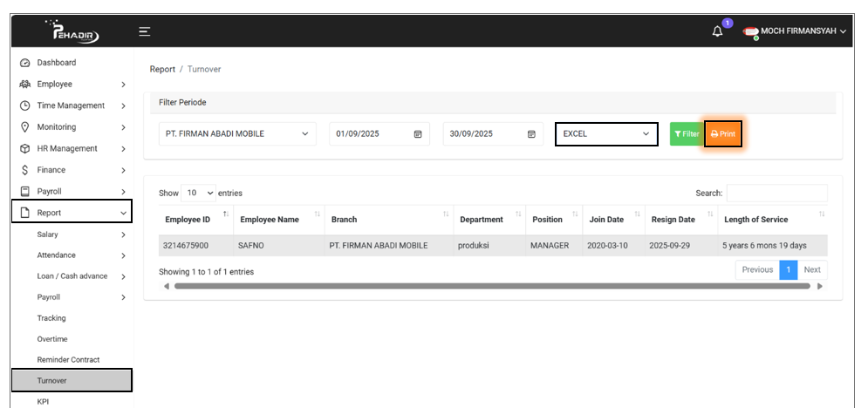The height and width of the screenshot is (408, 868).
Task: Sort by Position column arrows
Action: [x=575, y=214]
